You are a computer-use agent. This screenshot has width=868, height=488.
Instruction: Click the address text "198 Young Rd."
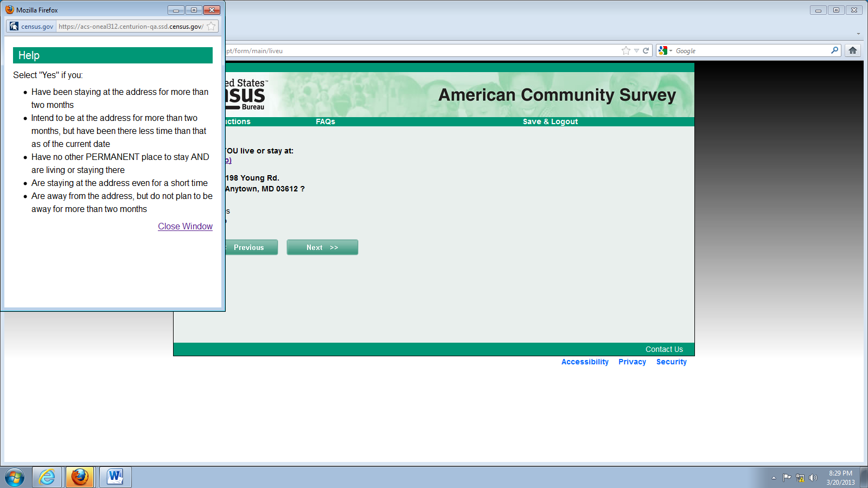pyautogui.click(x=252, y=178)
